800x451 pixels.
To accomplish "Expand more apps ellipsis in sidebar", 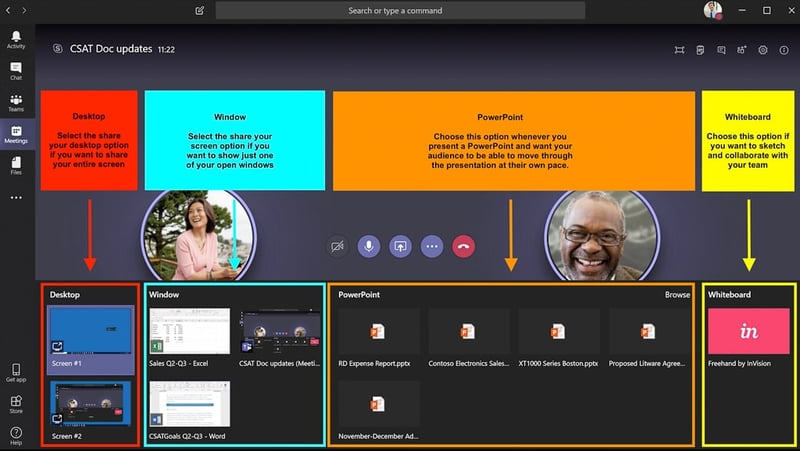I will pos(16,198).
